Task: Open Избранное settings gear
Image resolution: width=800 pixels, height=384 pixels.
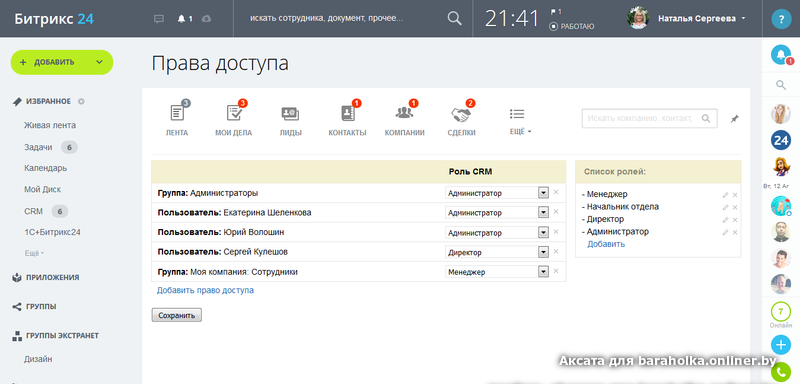Action: tap(81, 101)
